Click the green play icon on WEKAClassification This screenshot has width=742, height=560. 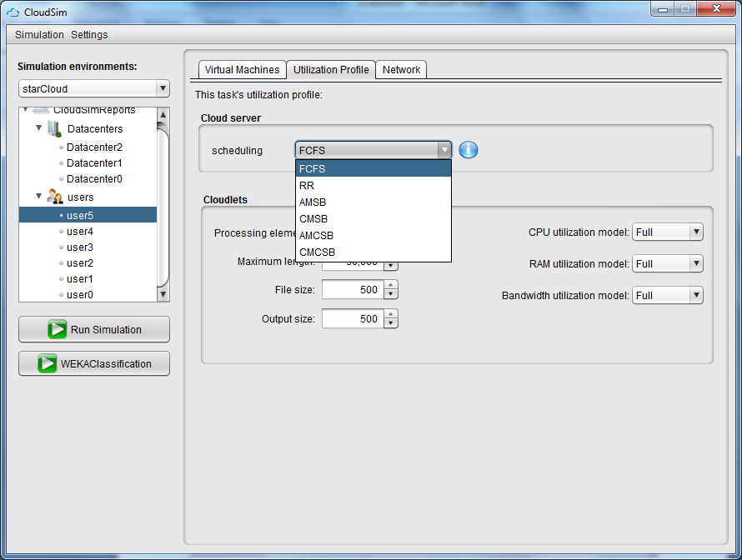pos(47,363)
